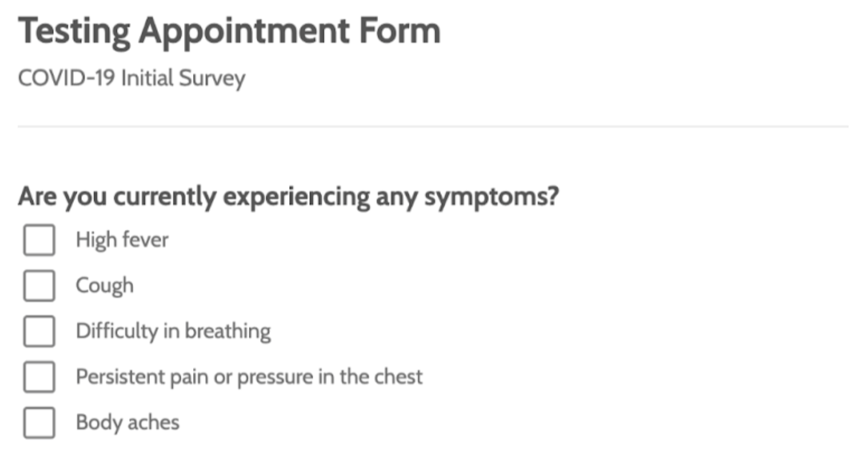868x449 pixels.
Task: Toggle the breathing difficulty symptom checkbox
Action: [38, 331]
